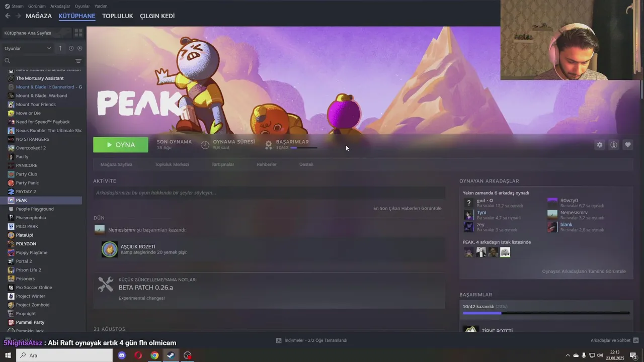Select PAYDAY 2 in the library list
Image resolution: width=644 pixels, height=362 pixels.
[x=26, y=192]
